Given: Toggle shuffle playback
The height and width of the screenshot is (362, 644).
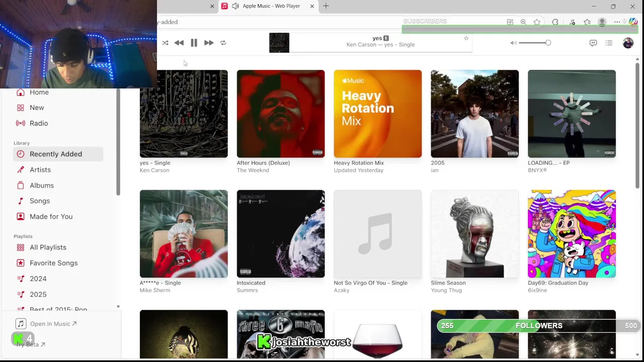Looking at the screenshot, I should pos(165,43).
